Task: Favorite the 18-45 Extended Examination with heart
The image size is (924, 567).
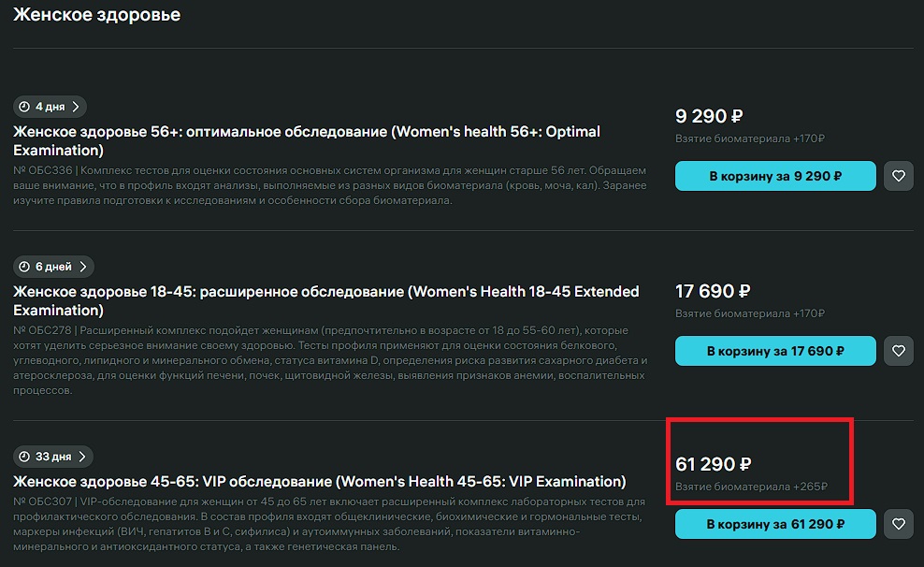Action: 899,351
